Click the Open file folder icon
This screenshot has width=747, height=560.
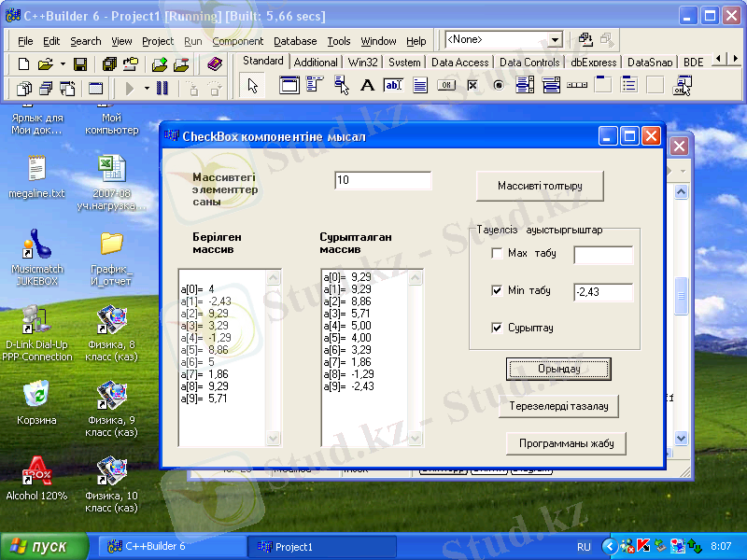point(45,64)
